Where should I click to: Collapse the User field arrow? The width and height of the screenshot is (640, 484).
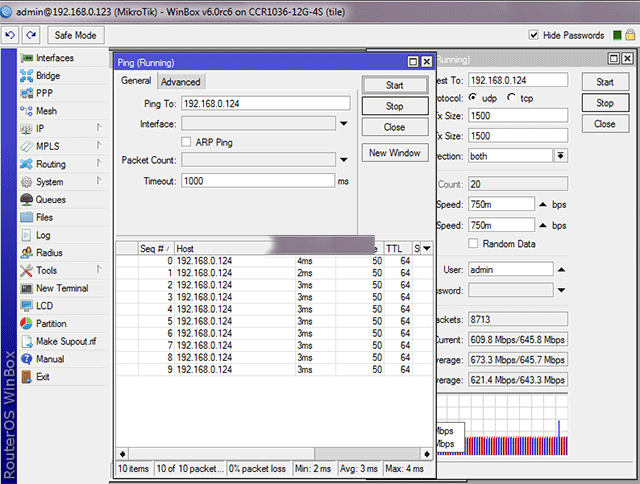[562, 270]
